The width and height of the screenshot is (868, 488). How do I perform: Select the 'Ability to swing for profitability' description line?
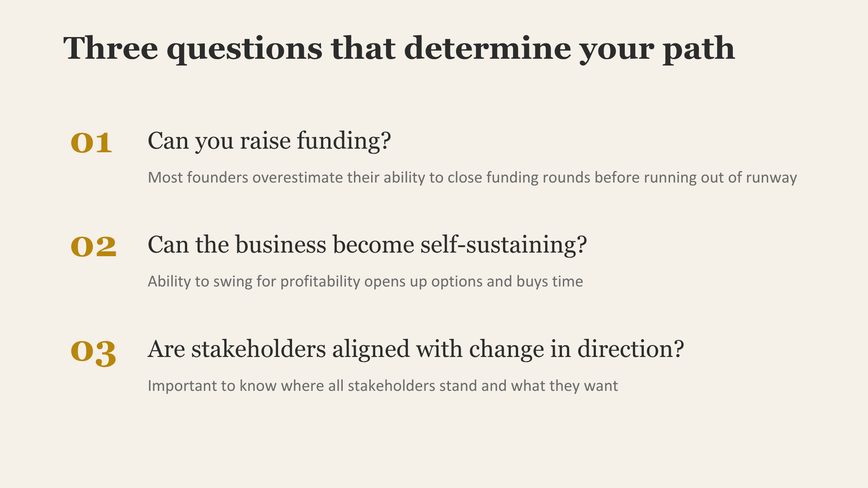365,282
